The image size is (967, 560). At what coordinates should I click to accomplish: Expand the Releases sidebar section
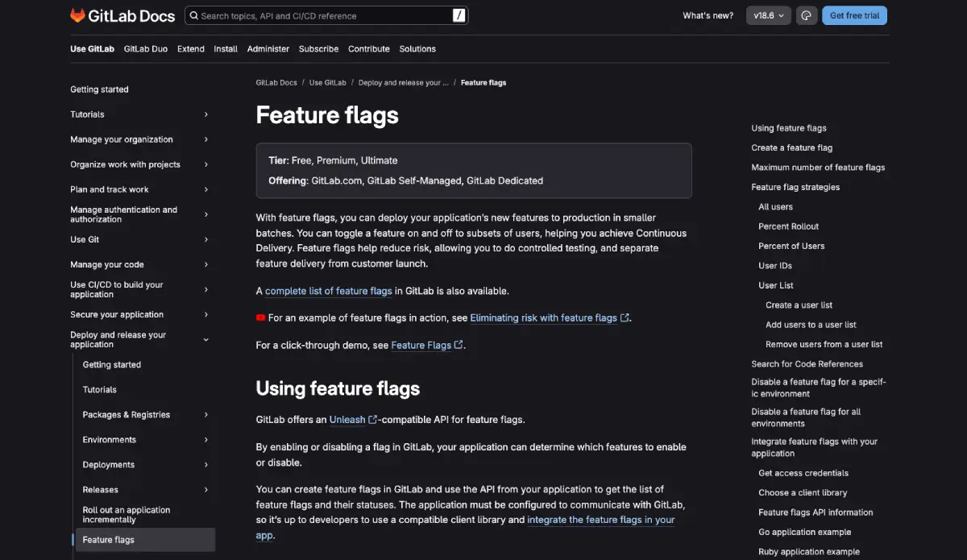pyautogui.click(x=206, y=489)
